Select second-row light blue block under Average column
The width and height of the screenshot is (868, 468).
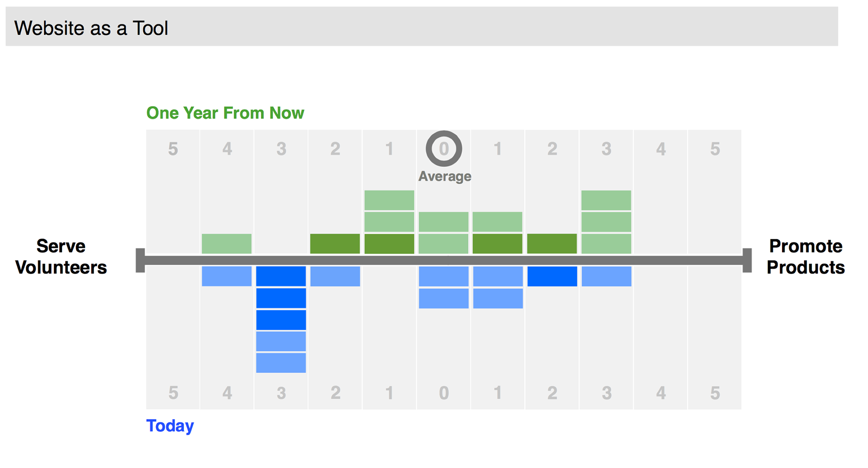click(443, 298)
